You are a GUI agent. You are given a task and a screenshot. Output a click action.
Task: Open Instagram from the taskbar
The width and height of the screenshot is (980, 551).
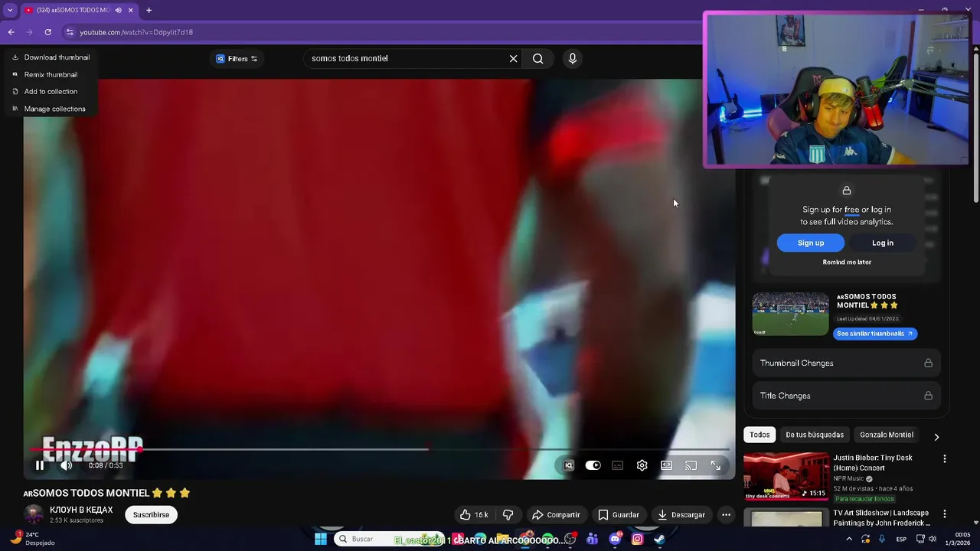(x=637, y=539)
